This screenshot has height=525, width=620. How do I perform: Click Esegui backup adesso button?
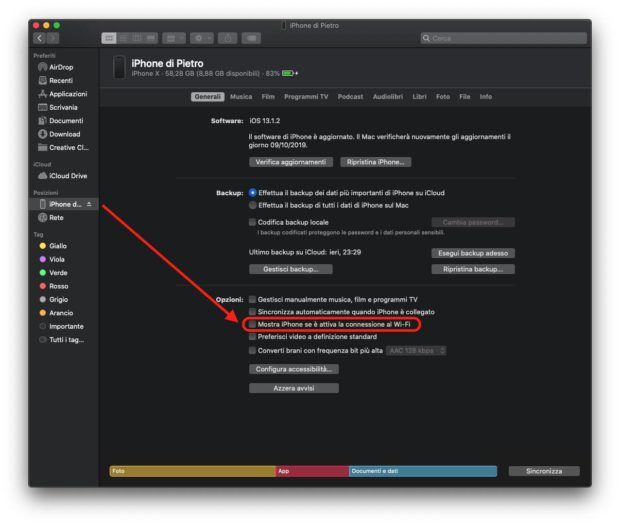pos(473,253)
